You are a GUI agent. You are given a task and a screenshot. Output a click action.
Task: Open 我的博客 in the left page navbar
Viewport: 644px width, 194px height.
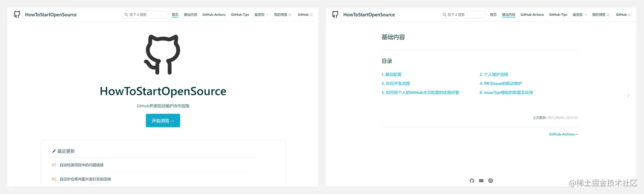(281, 14)
